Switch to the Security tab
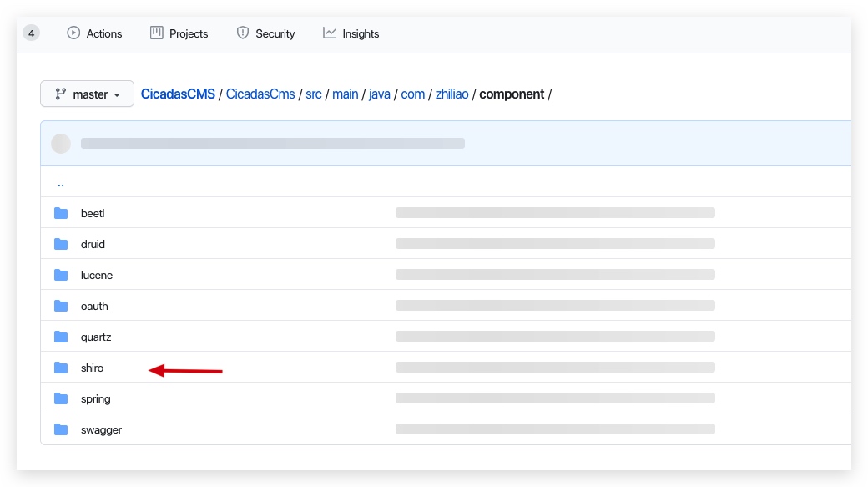Viewport: 868px width, 487px height. 265,33
